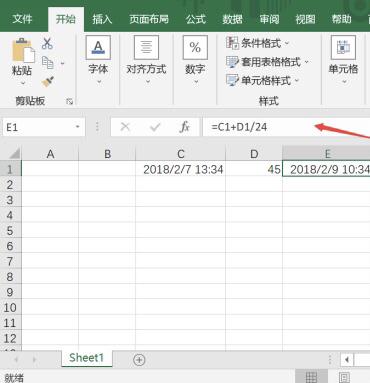Screen dimensions: 370x383
Task: Expand the Alignment (对齐方式) dropdown arrow
Action: click(x=147, y=82)
